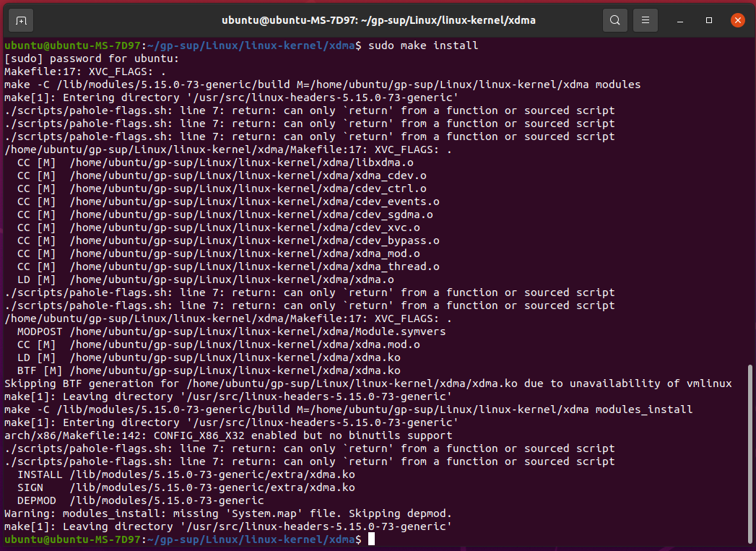The width and height of the screenshot is (756, 551).
Task: Select the xdma_thread.o compile line
Action: [228, 266]
